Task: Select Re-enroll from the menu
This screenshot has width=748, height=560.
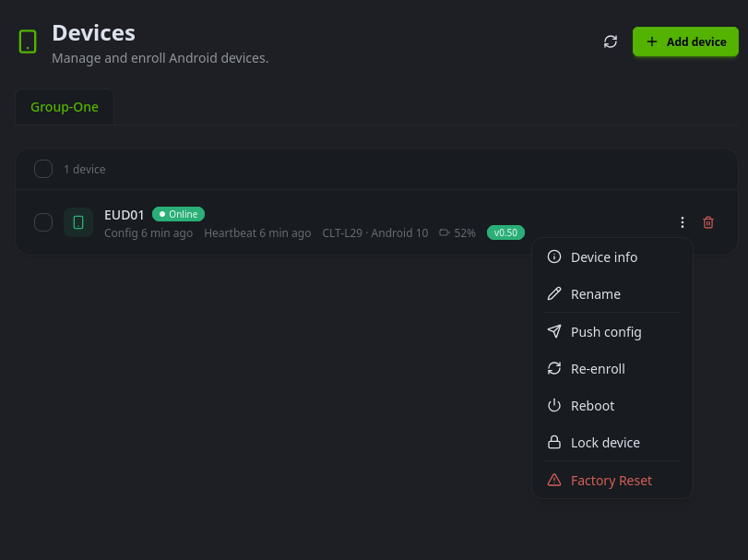Action: point(598,369)
